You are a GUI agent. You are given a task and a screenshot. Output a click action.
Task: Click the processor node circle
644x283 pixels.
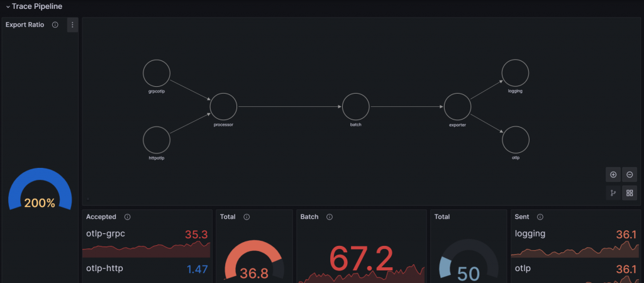coord(223,107)
